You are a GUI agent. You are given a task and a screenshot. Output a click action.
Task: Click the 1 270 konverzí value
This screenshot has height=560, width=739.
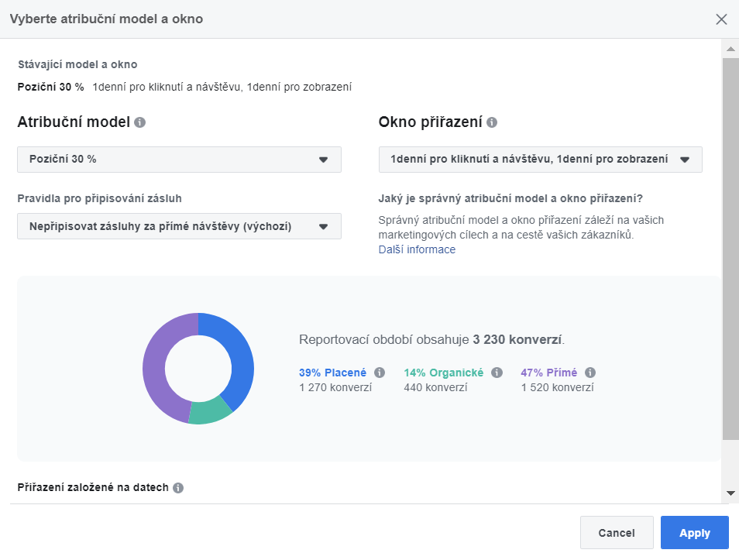pos(335,387)
